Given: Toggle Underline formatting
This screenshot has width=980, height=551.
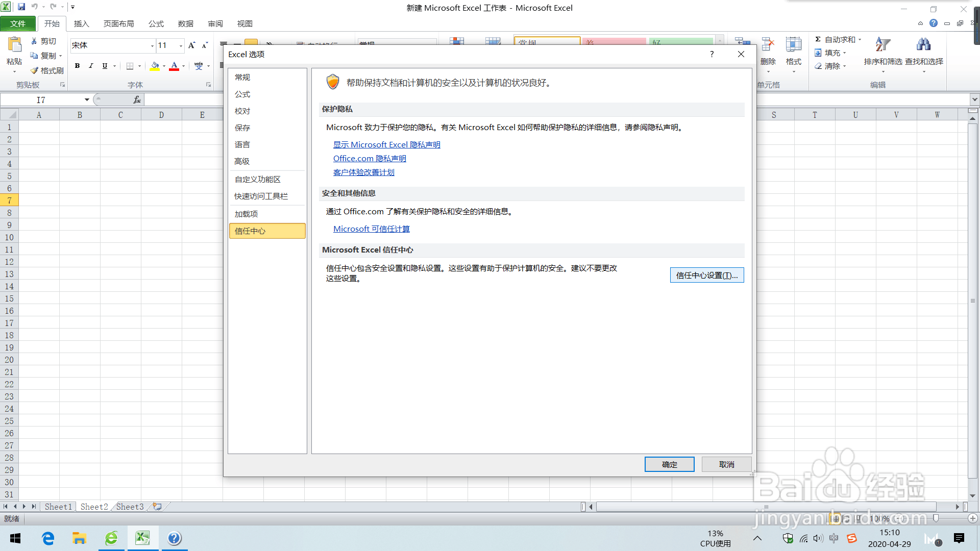Looking at the screenshot, I should pos(105,66).
